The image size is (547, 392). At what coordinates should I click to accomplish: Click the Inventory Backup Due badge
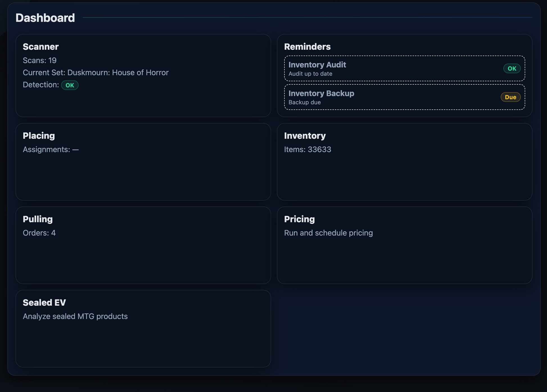coord(510,97)
